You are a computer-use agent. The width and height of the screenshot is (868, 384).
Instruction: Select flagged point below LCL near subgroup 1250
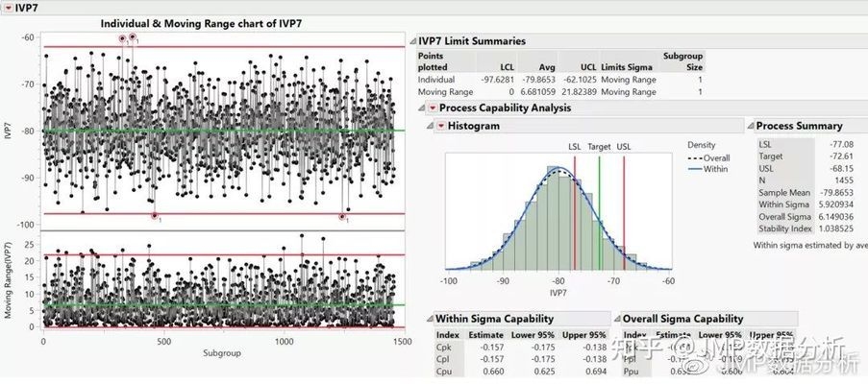pos(342,217)
